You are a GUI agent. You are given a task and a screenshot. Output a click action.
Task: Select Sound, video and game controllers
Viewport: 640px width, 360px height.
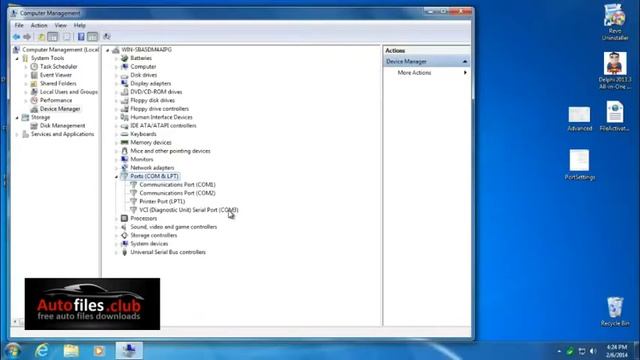173,227
